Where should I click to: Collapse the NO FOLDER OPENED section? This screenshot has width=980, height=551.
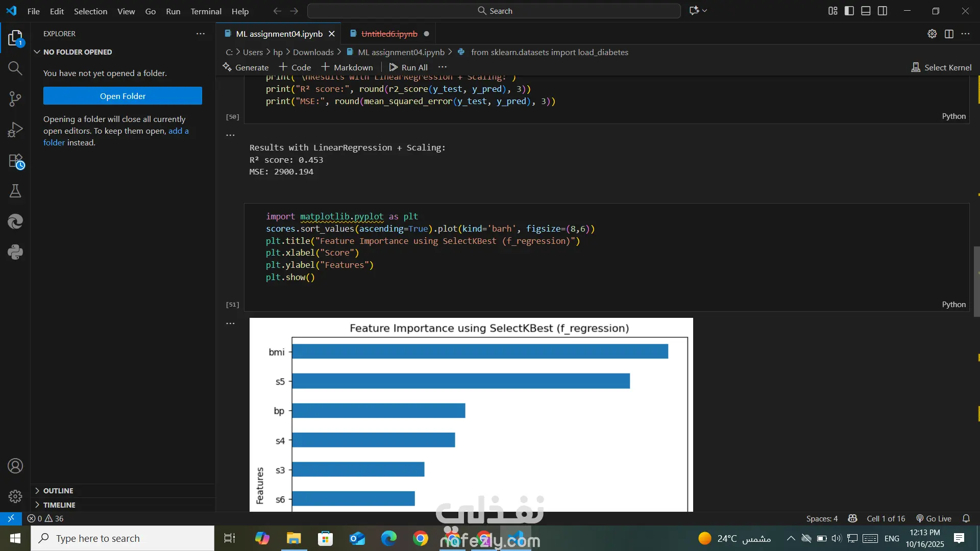[78, 52]
